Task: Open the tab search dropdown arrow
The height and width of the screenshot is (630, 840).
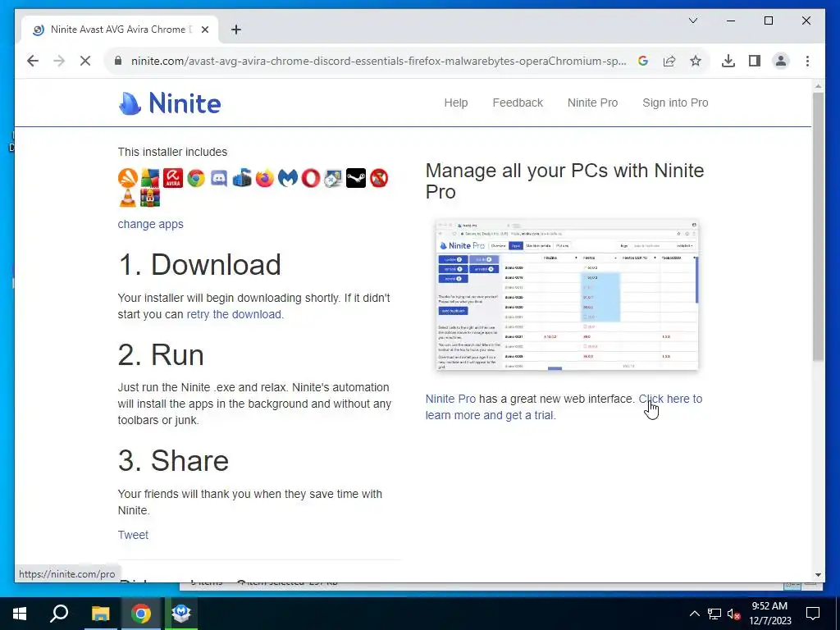Action: coord(692,21)
